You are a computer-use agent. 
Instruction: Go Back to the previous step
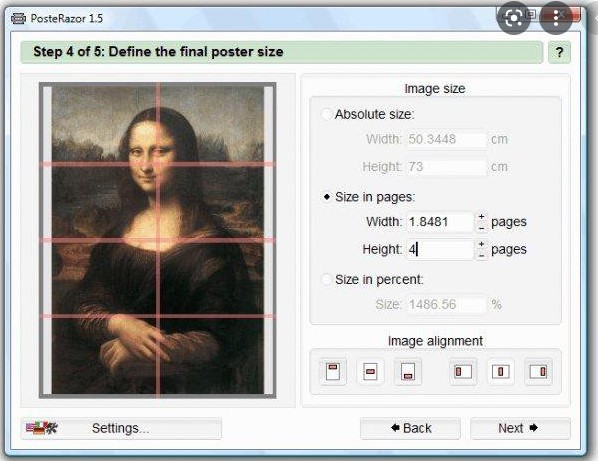(x=410, y=428)
